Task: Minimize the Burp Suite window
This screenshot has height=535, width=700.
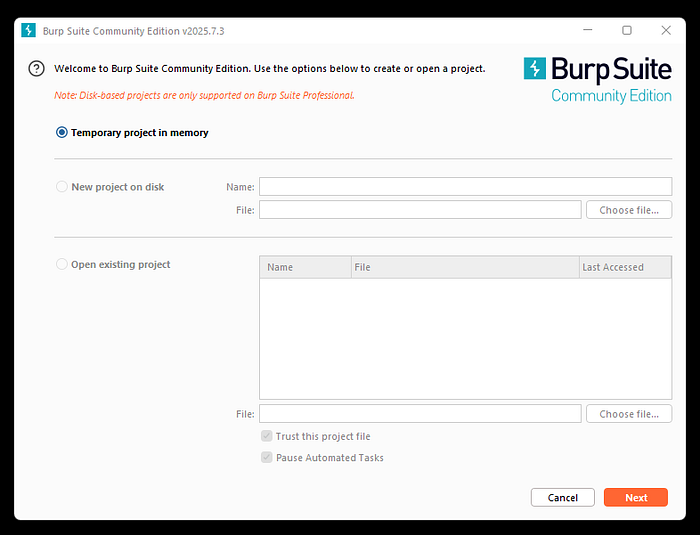Action: 588,30
